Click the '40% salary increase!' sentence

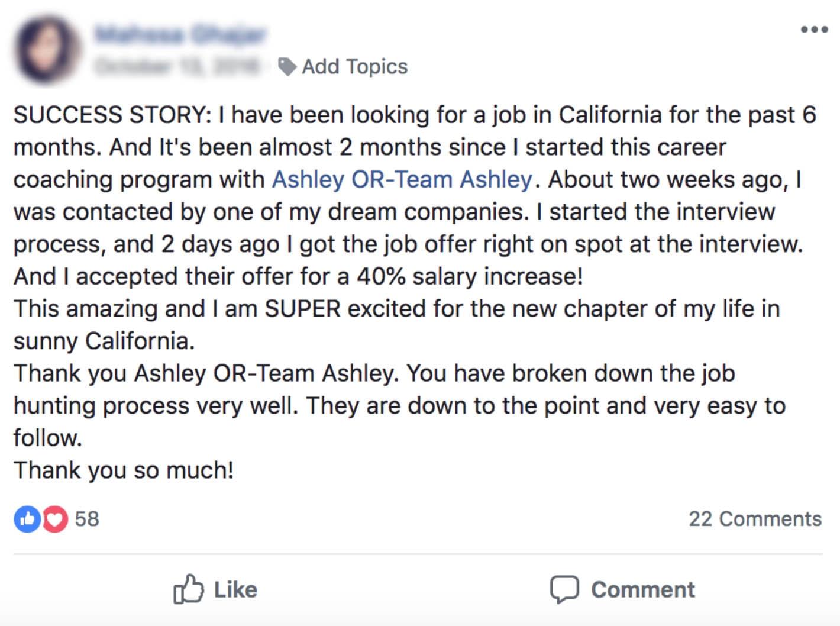click(470, 276)
